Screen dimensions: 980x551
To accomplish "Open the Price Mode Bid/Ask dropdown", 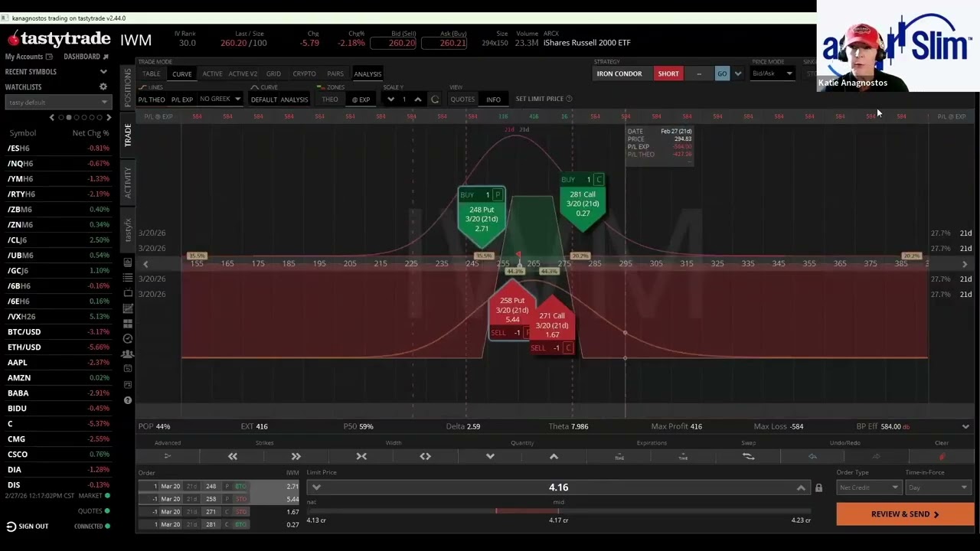I will 772,73.
